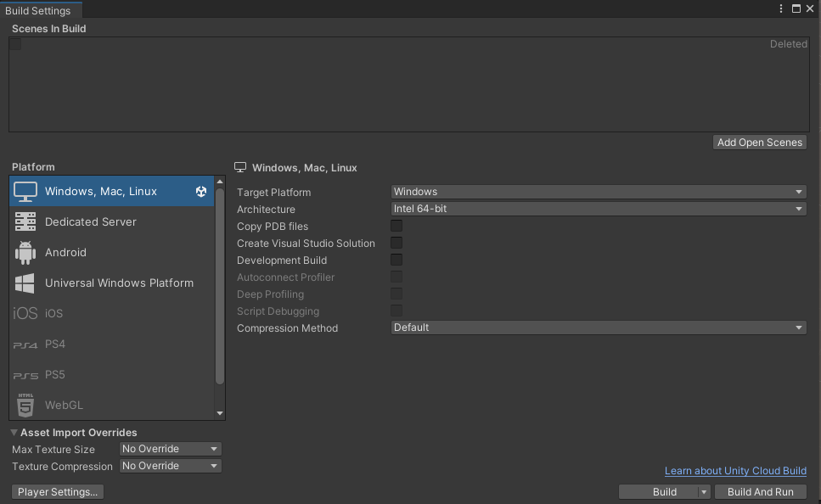The height and width of the screenshot is (504, 821).
Task: Select the Build Settings tab
Action: coord(38,10)
